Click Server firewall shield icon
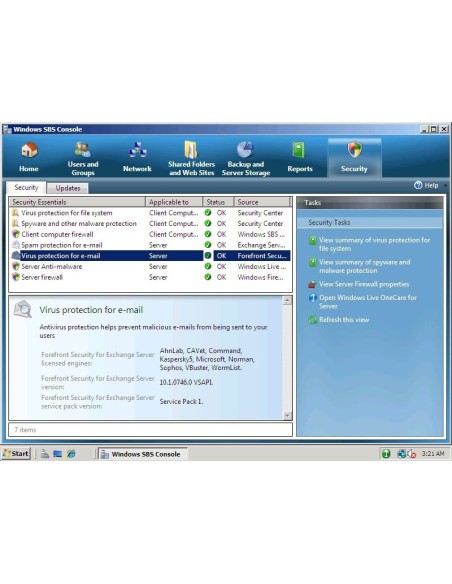The image size is (452, 584). [16, 277]
